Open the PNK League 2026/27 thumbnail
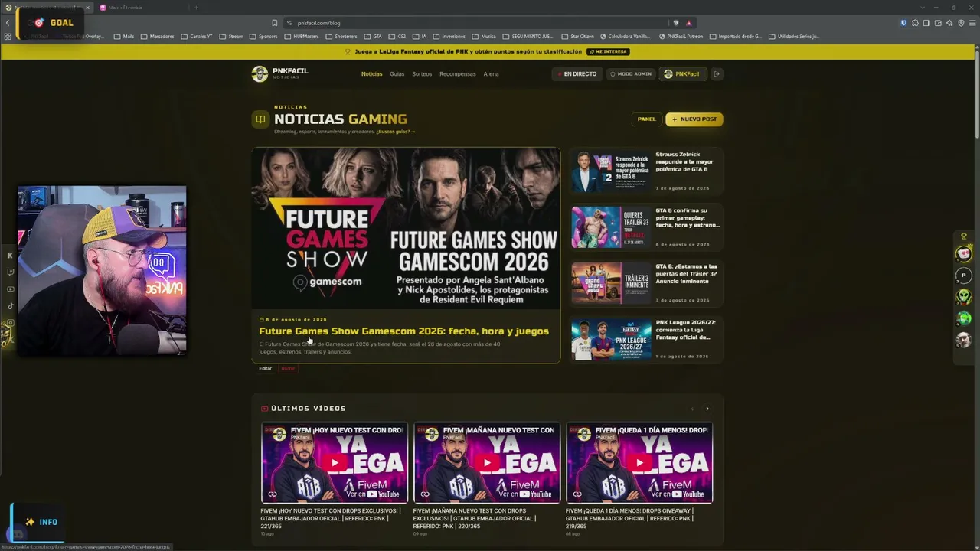The height and width of the screenshot is (551, 980). (x=611, y=339)
